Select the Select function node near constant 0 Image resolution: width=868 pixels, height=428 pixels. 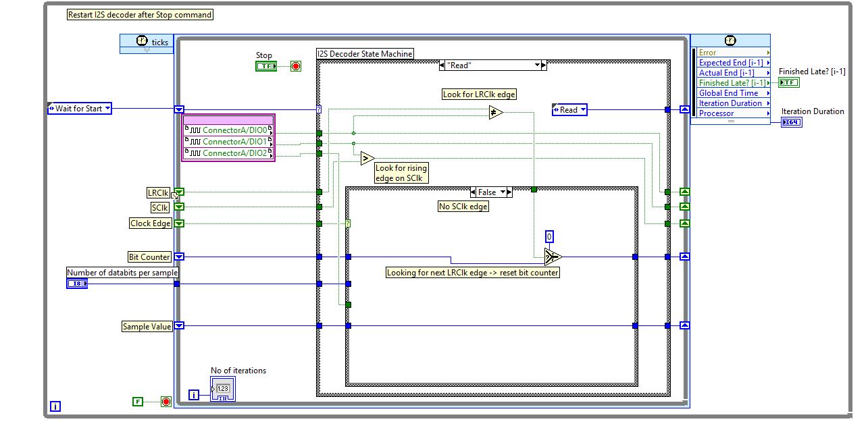coord(553,257)
